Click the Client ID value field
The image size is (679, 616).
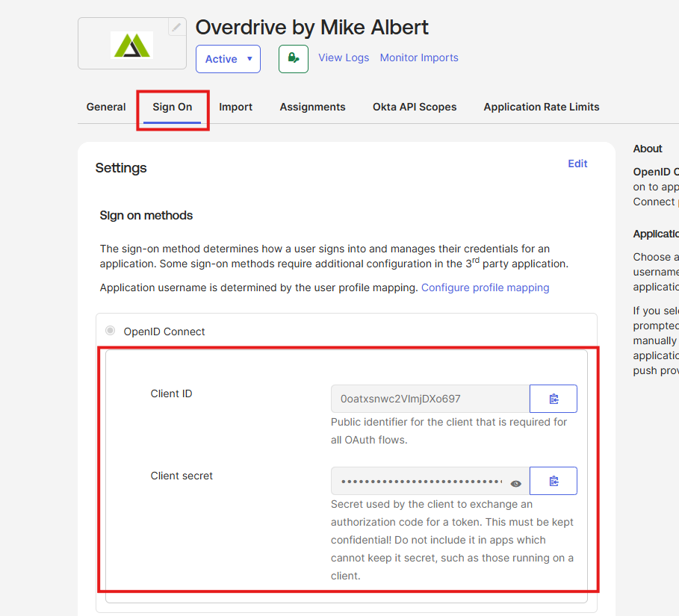click(x=430, y=399)
